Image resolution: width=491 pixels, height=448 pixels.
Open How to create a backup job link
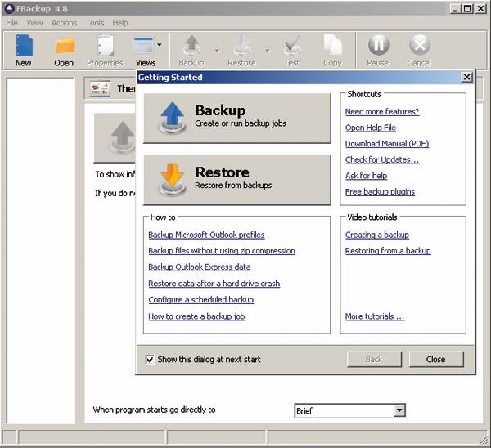196,316
